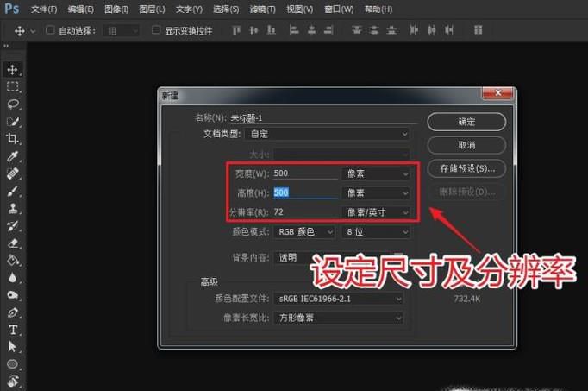Click the Move tool icon in options bar
588x391 pixels.
(x=19, y=31)
